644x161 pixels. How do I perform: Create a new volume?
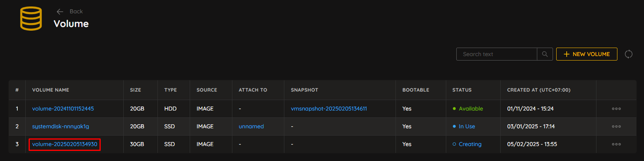(x=586, y=54)
